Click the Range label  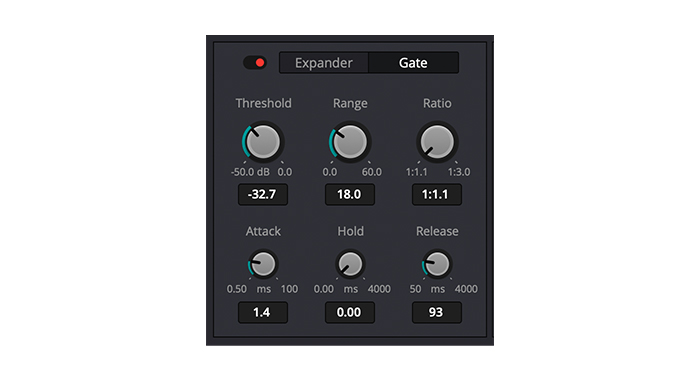350,104
